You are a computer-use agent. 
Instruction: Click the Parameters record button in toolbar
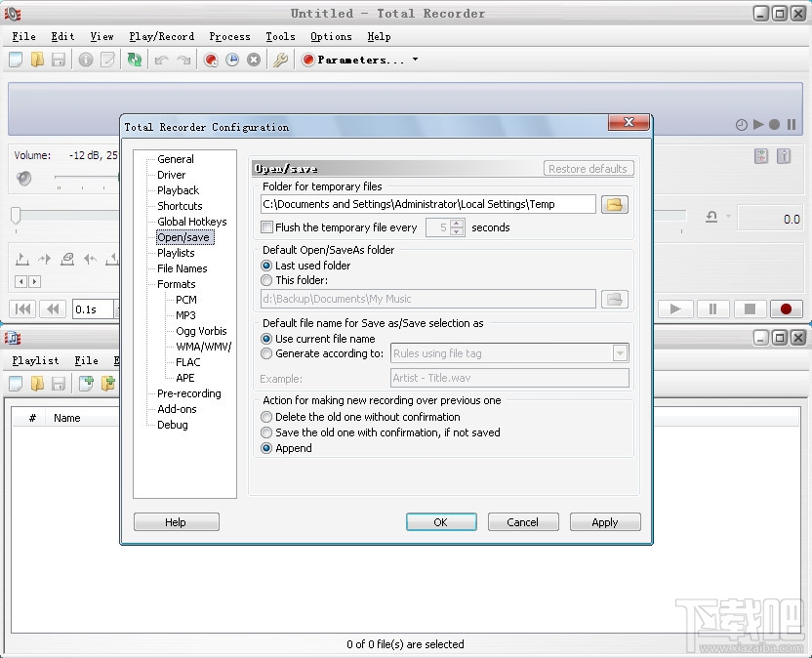point(353,61)
